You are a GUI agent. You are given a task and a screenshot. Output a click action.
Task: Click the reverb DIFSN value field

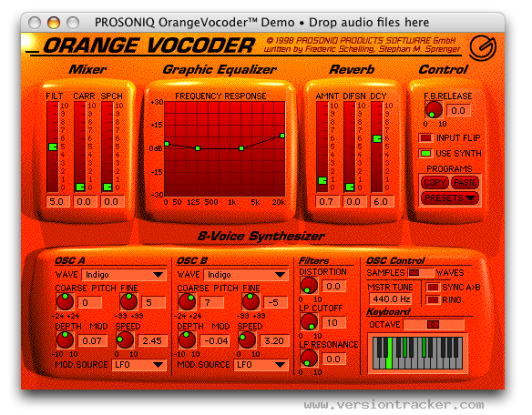[x=354, y=201]
